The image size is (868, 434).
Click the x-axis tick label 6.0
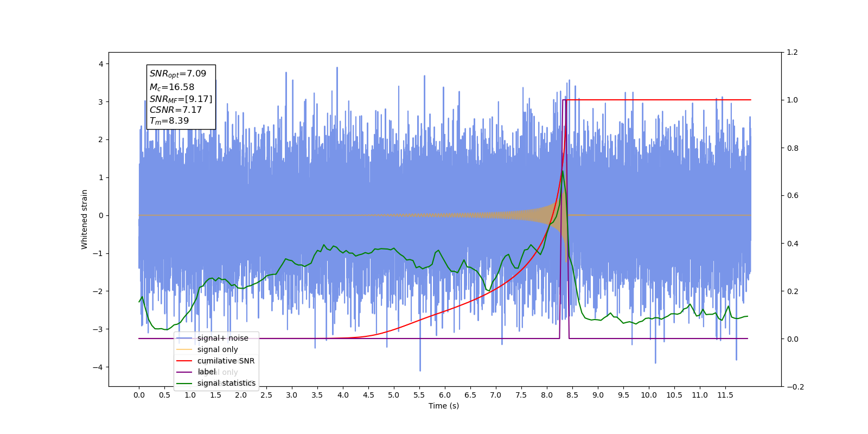point(445,395)
